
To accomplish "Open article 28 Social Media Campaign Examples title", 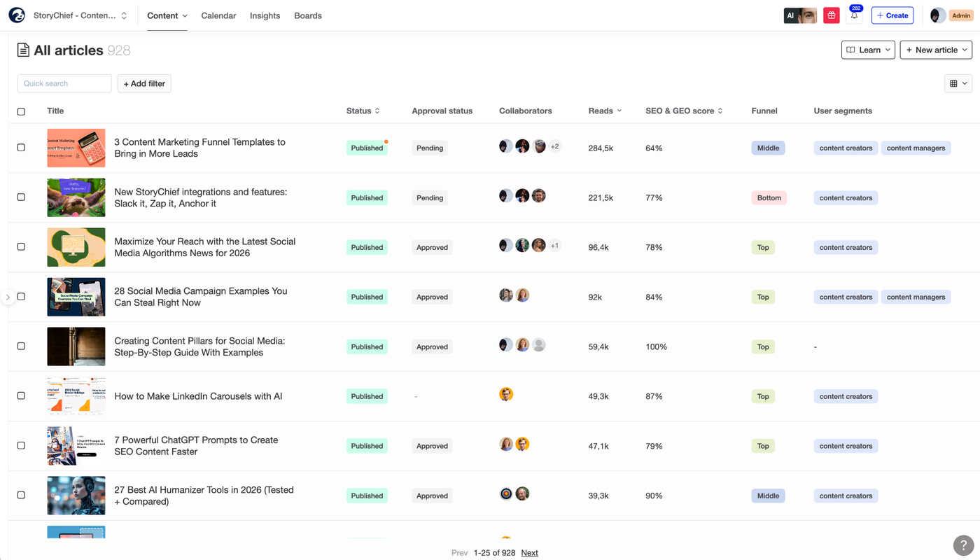I will (x=201, y=297).
